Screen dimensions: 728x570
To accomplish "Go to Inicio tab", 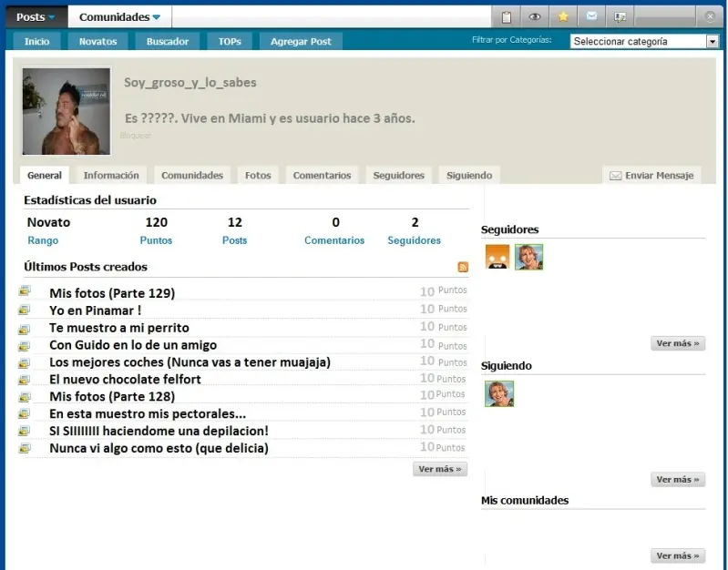I will point(36,41).
